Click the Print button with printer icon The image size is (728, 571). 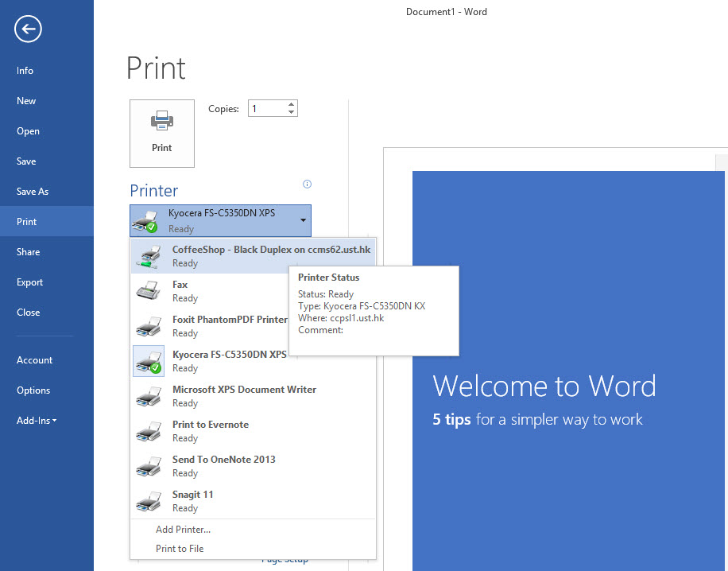click(x=162, y=133)
